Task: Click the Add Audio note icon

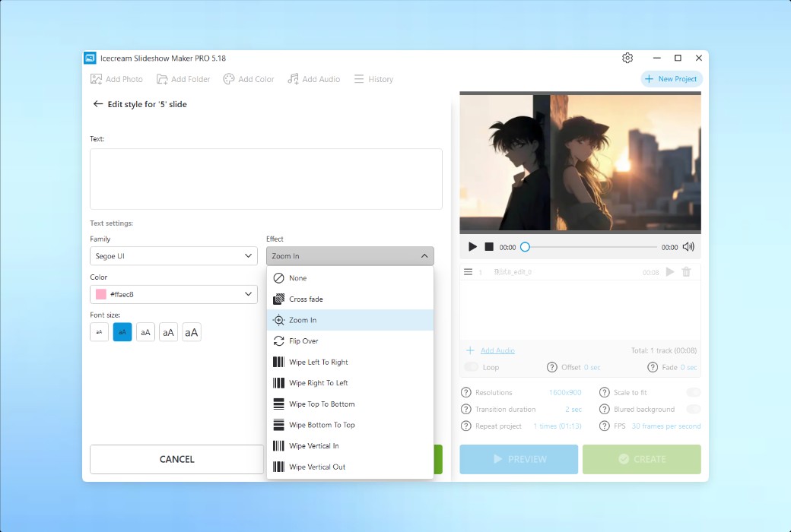Action: point(291,78)
